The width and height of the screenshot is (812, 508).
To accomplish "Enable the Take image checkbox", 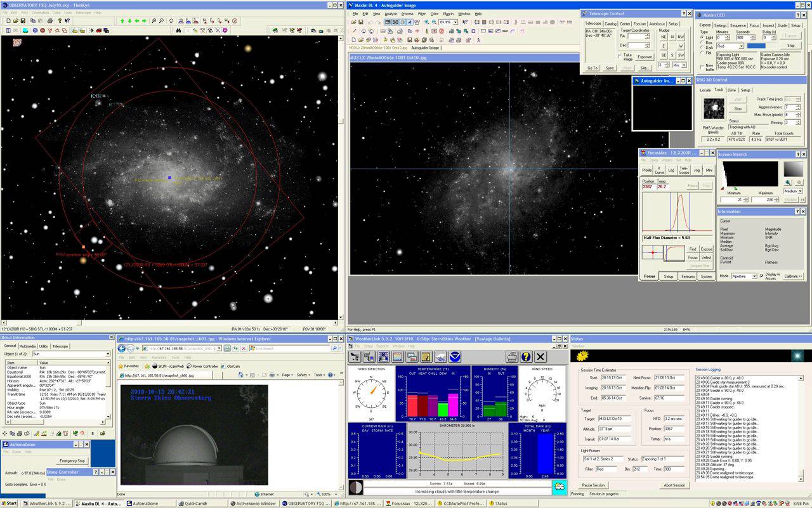I will point(620,56).
